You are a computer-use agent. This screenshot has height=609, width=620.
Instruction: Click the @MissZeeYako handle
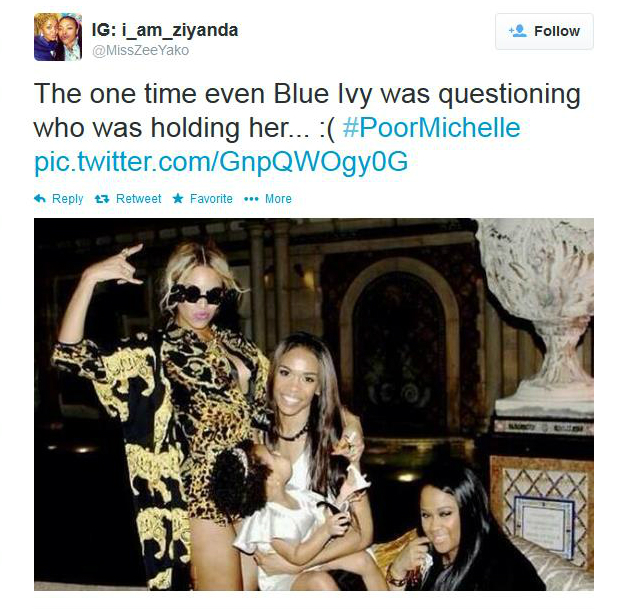pos(140,51)
